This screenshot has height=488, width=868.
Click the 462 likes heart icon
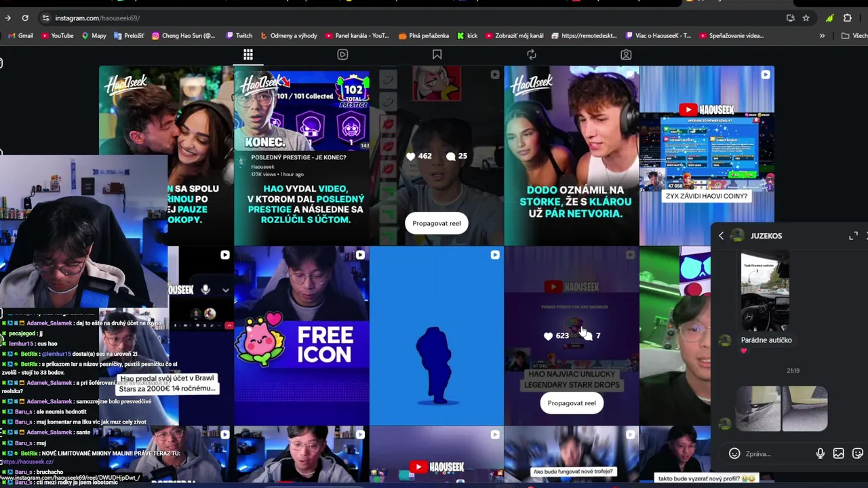(410, 156)
